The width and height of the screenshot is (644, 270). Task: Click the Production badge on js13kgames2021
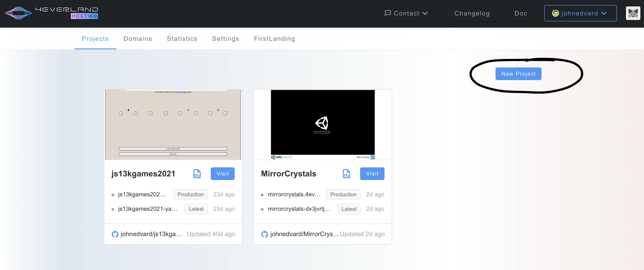(190, 194)
